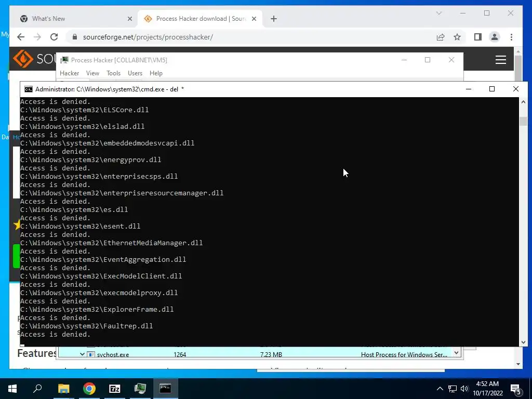The height and width of the screenshot is (399, 532).
Task: Reload the SourceForge page
Action: [x=54, y=37]
